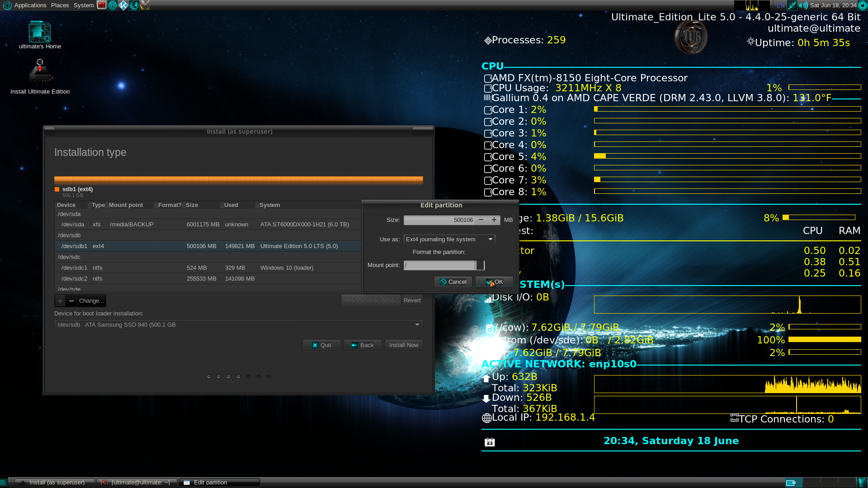This screenshot has width=868, height=488.
Task: Open the power button session menu
Action: point(862,5)
